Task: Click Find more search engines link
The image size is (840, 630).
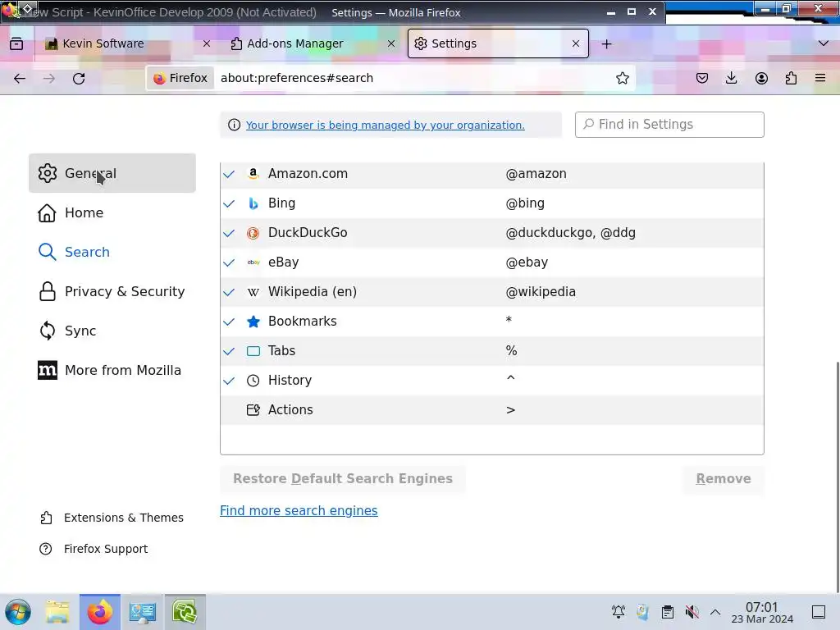Action: click(x=299, y=510)
